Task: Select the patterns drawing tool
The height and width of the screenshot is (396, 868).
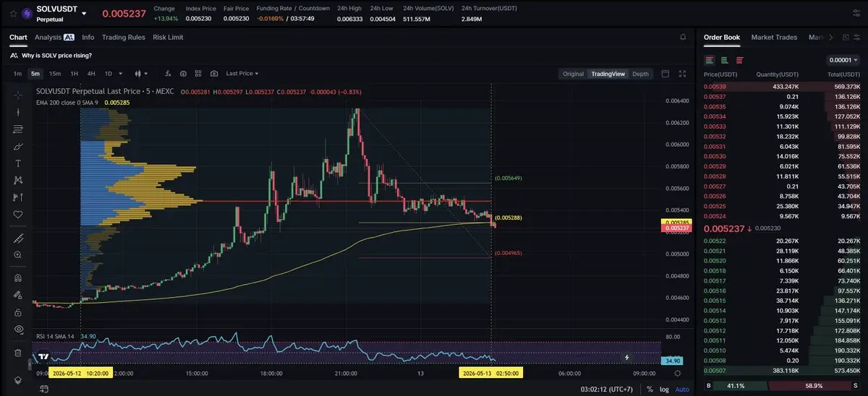Action: point(18,181)
